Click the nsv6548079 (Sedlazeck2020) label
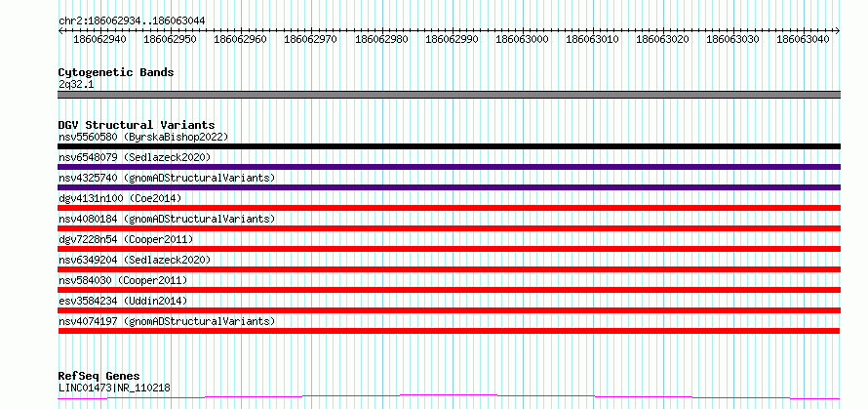Viewport: 868px width, 409px height. coord(135,157)
